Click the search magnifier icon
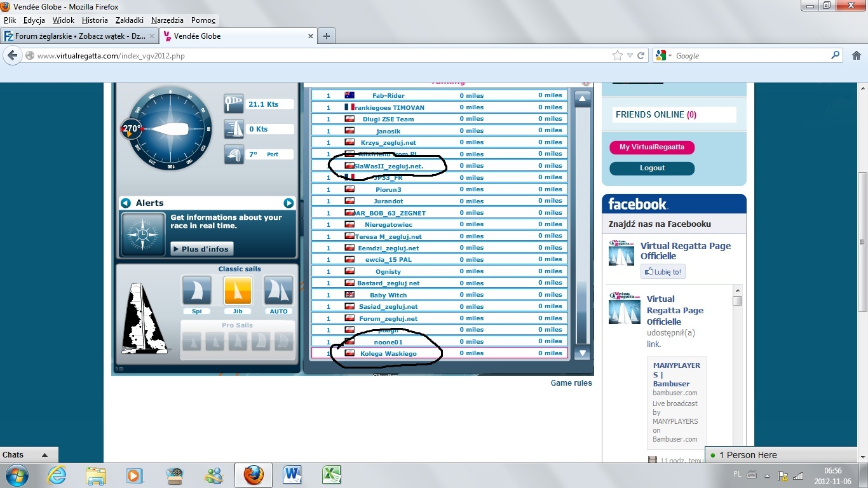 click(x=836, y=56)
